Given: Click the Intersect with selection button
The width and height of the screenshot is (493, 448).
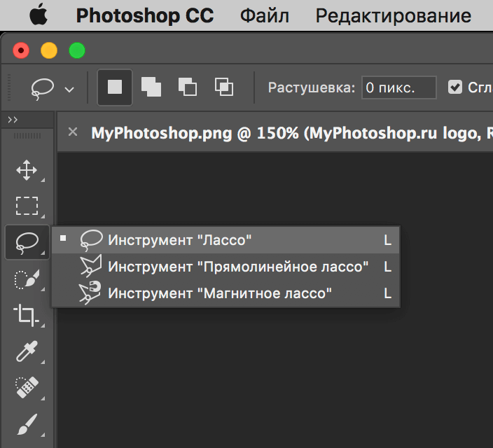Looking at the screenshot, I should click(x=224, y=87).
